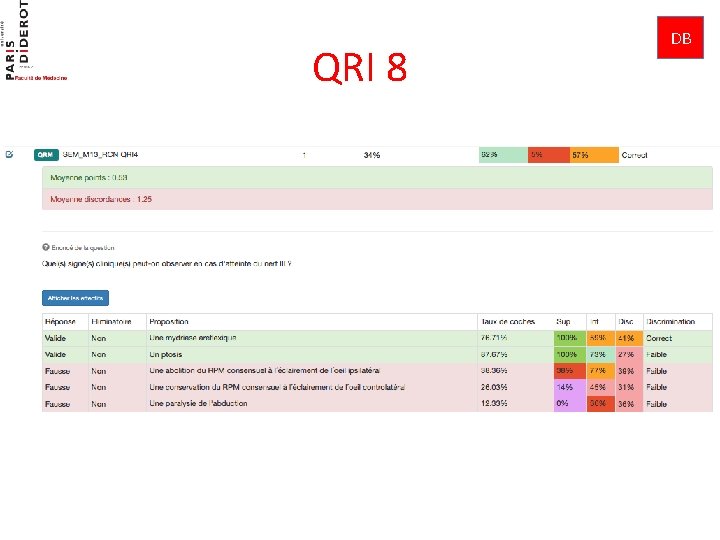The image size is (720, 540).
Task: Select the abolition du RPM consensuel proposition
Action: click(264, 371)
